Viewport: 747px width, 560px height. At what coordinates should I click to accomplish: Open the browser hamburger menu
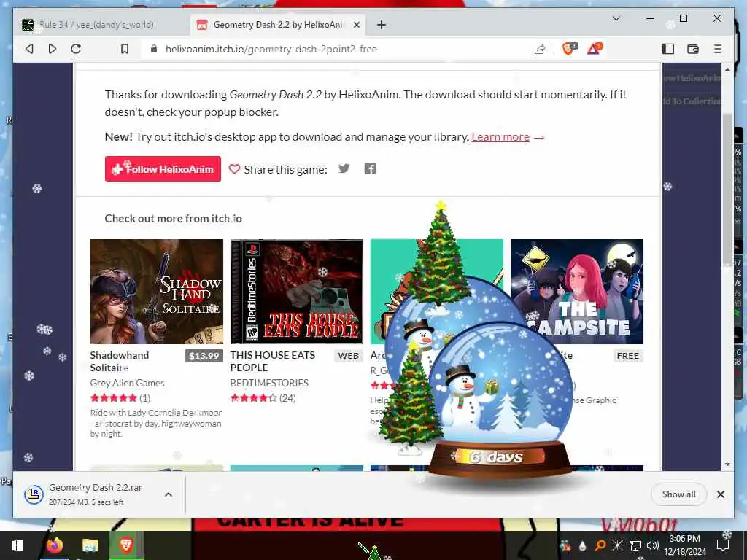coord(718,49)
